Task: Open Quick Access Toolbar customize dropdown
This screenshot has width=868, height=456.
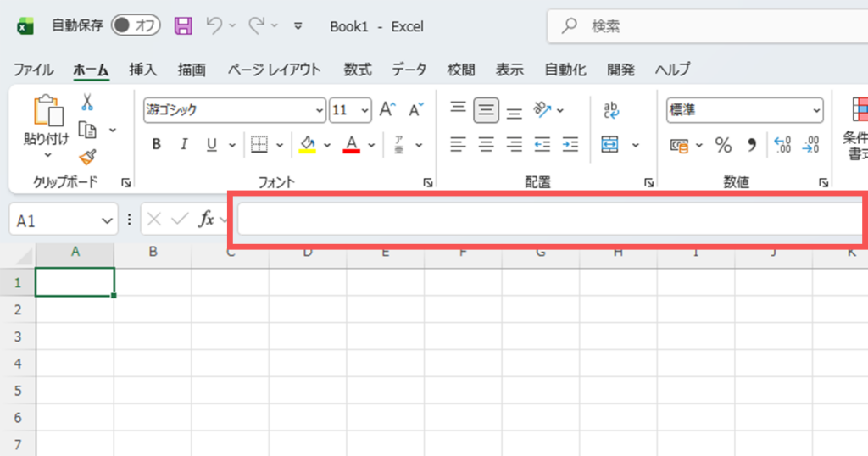Action: click(298, 26)
